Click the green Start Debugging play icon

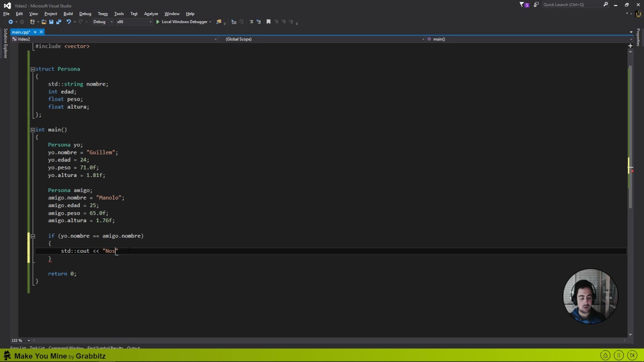pyautogui.click(x=157, y=22)
